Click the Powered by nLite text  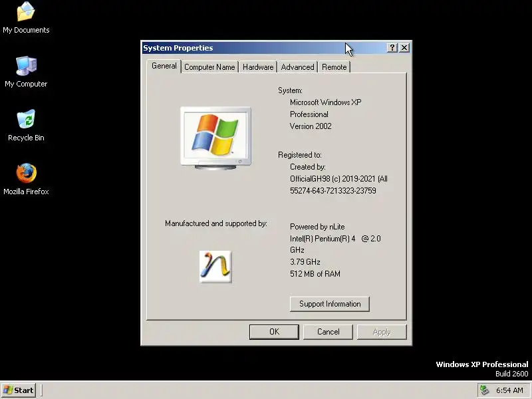pyautogui.click(x=317, y=227)
